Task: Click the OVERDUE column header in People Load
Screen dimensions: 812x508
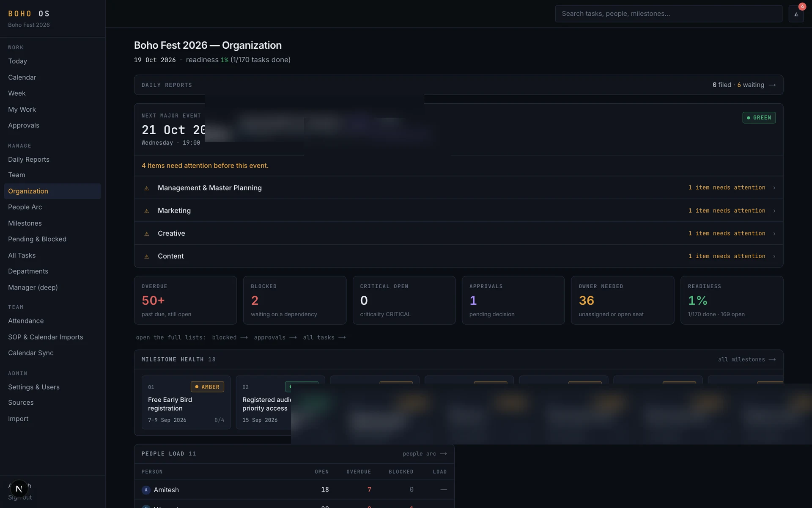Action: (x=359, y=472)
